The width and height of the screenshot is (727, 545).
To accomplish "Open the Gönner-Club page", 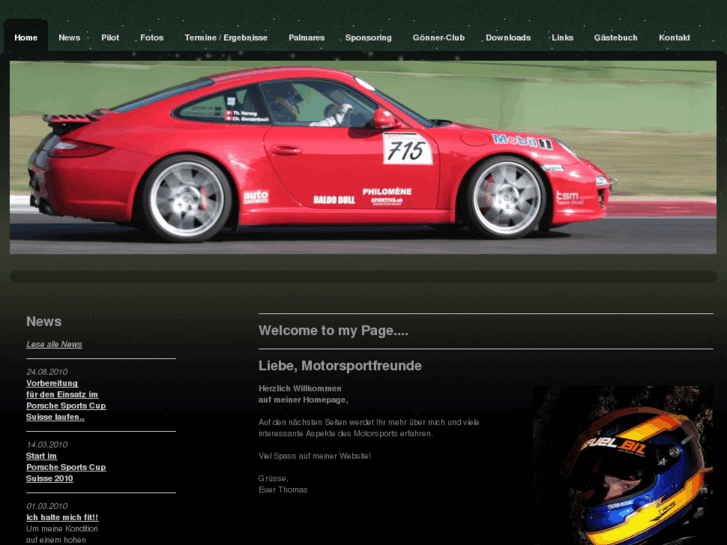I will point(439,38).
